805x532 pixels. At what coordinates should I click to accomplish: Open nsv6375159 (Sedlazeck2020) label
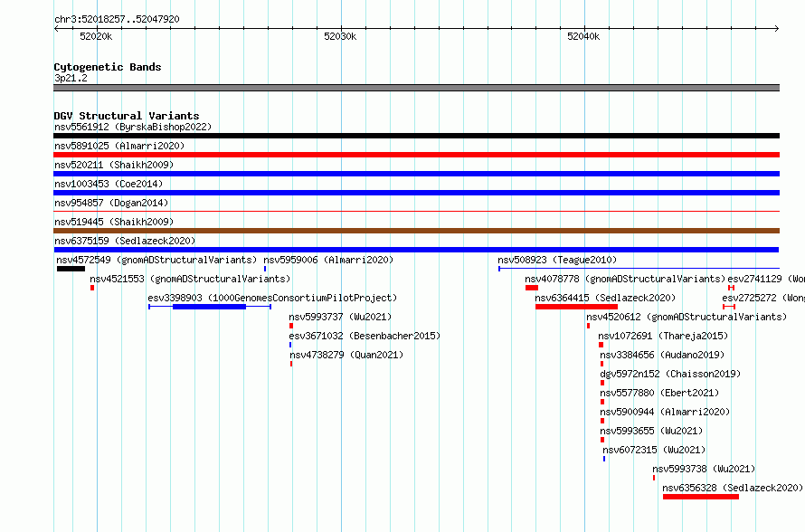125,241
